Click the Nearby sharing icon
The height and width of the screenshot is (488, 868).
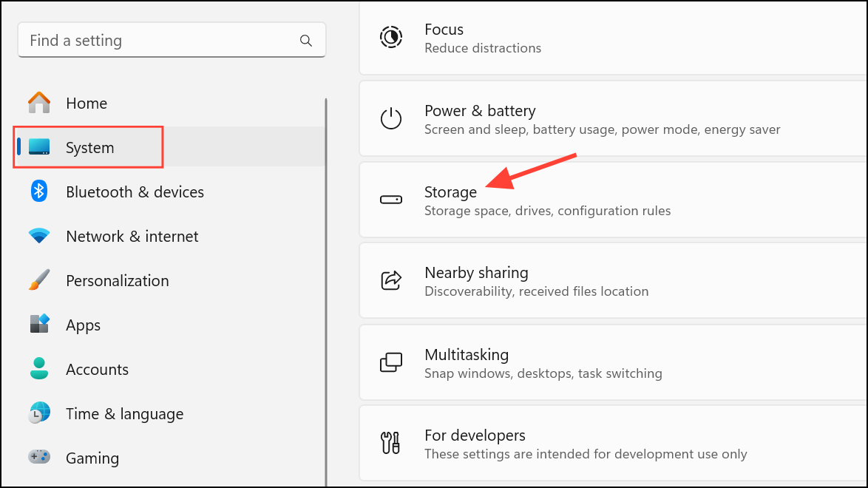(x=390, y=281)
